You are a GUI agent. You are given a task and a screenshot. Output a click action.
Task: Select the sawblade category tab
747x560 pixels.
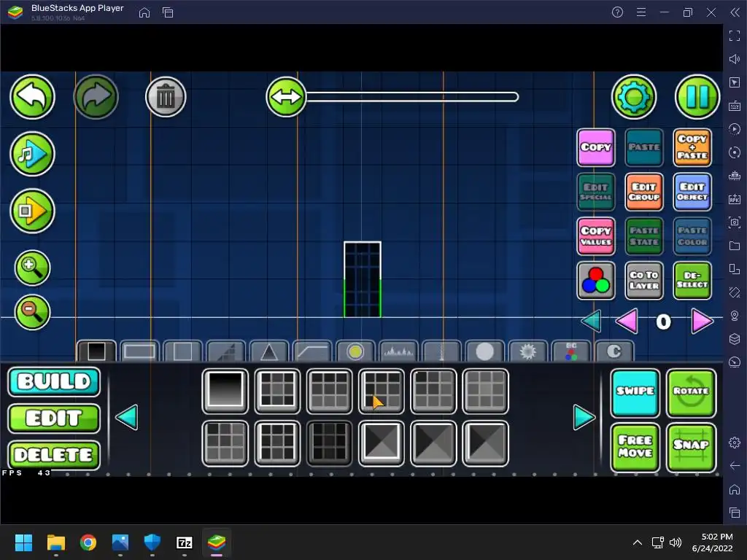(x=528, y=351)
